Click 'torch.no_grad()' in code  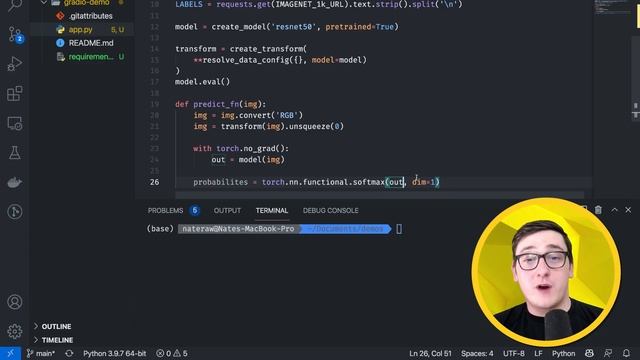[x=252, y=149]
